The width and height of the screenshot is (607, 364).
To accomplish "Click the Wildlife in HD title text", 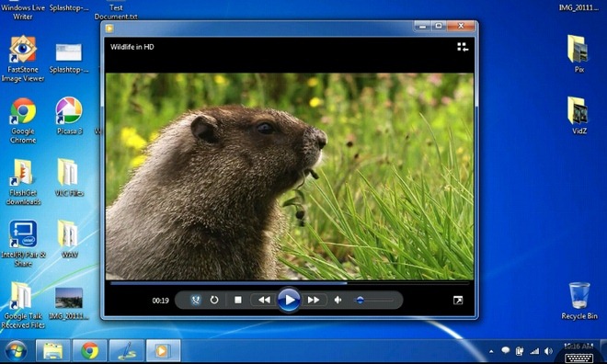I will point(132,47).
